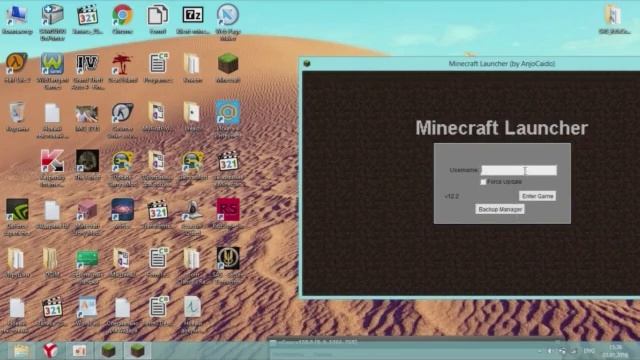
Task: Click the Enter Game button
Action: [x=538, y=196]
